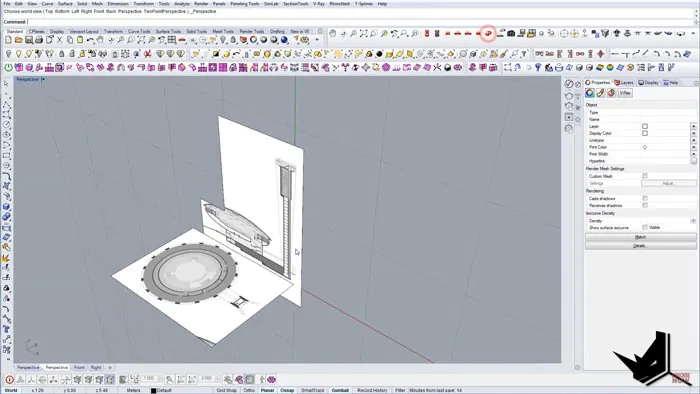Click the Pan hand icon in the Standard toolbar
The width and height of the screenshot is (700, 394).
click(100, 40)
